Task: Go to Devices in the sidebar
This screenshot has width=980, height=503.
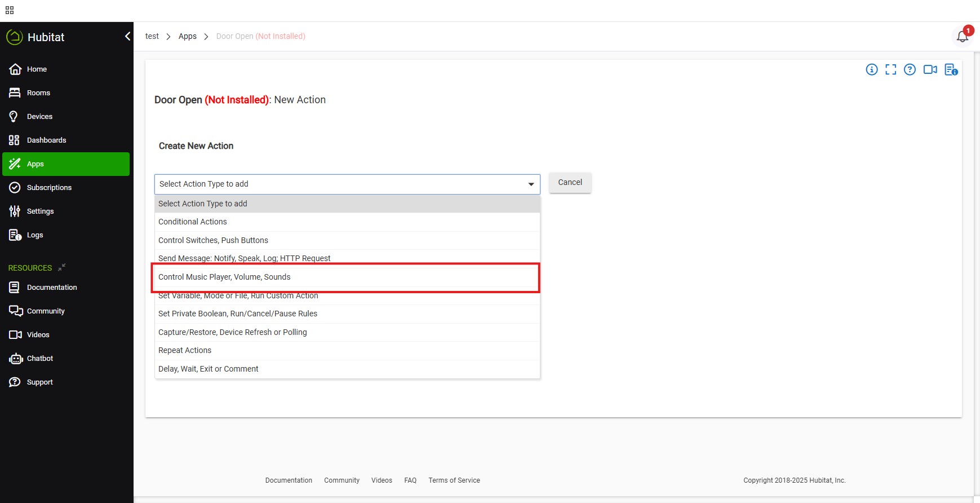Action: point(39,117)
